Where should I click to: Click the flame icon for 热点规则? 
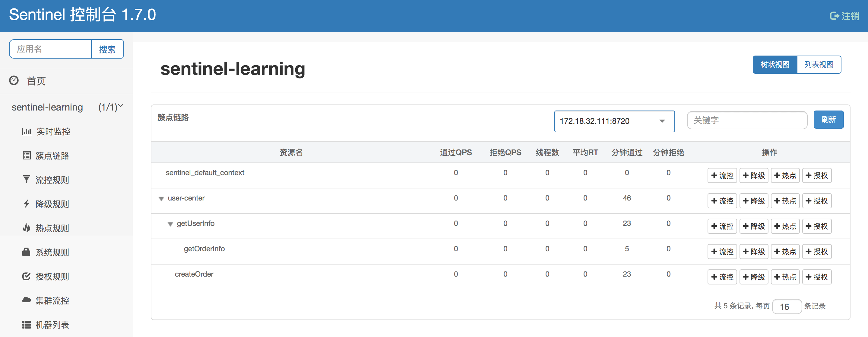(26, 228)
